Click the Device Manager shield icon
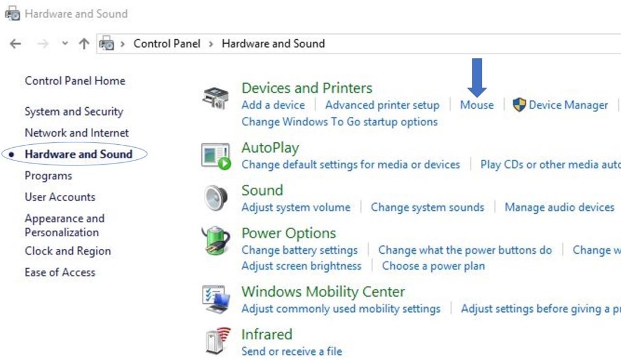This screenshot has width=621, height=364. (519, 105)
